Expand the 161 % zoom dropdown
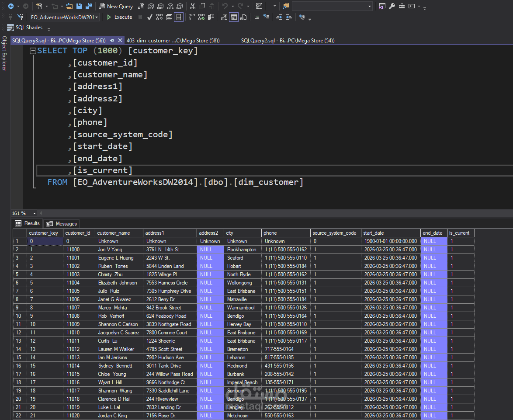The height and width of the screenshot is (420, 513). click(x=35, y=213)
